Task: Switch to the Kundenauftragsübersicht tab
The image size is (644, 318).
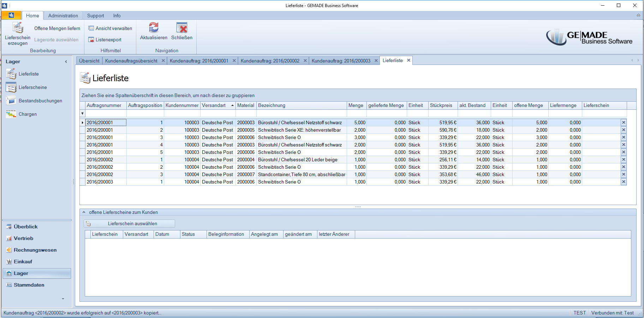Action: pyautogui.click(x=131, y=61)
